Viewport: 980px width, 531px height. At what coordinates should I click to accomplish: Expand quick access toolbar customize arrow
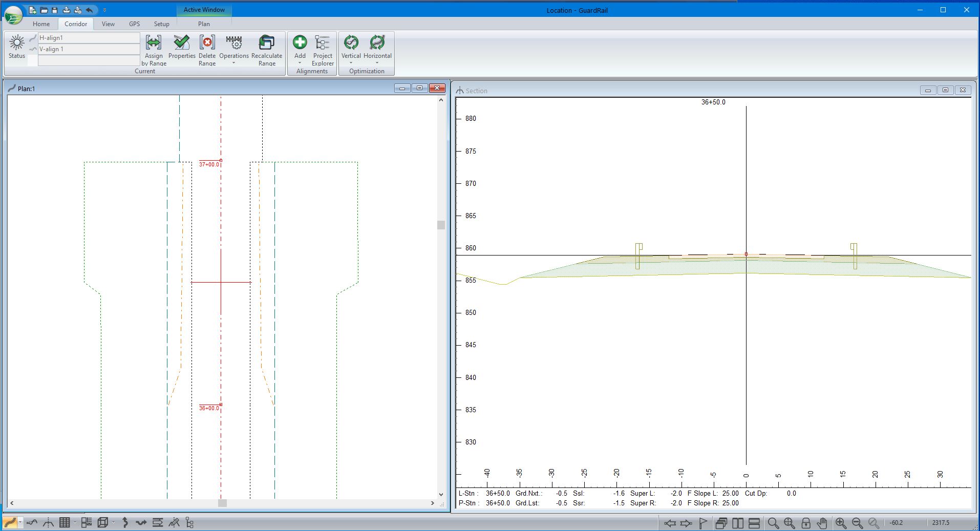tap(104, 10)
